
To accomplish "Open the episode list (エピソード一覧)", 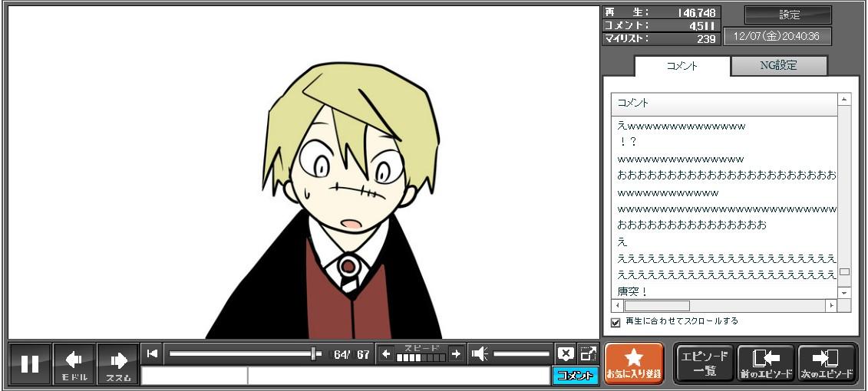I will point(704,363).
